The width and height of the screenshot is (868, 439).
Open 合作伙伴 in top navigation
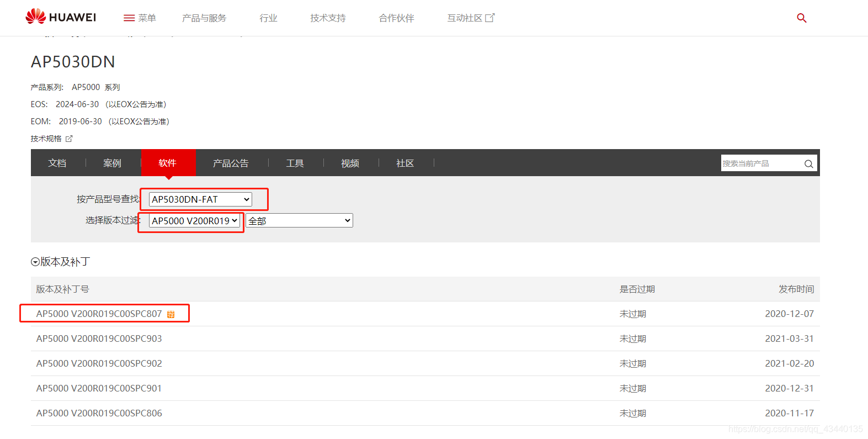[396, 18]
